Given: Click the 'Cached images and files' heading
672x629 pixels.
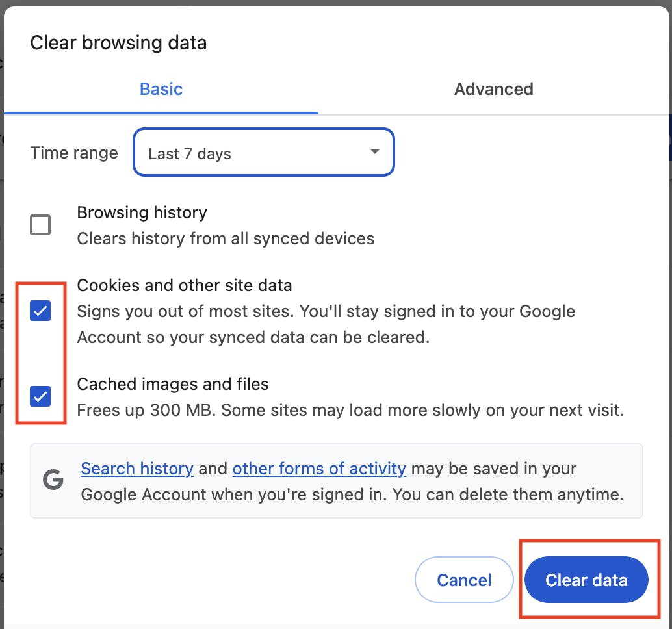Looking at the screenshot, I should coord(173,384).
